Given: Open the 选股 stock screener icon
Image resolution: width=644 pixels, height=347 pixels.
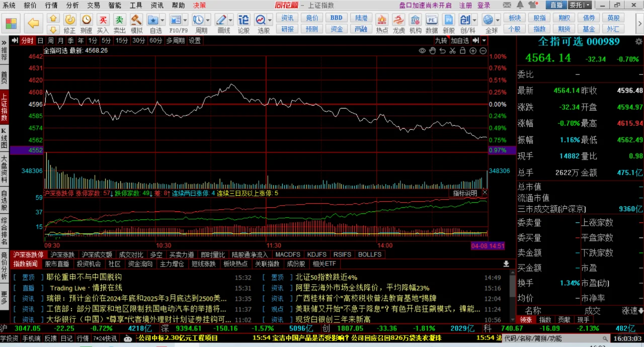Looking at the screenshot, I should tap(261, 20).
